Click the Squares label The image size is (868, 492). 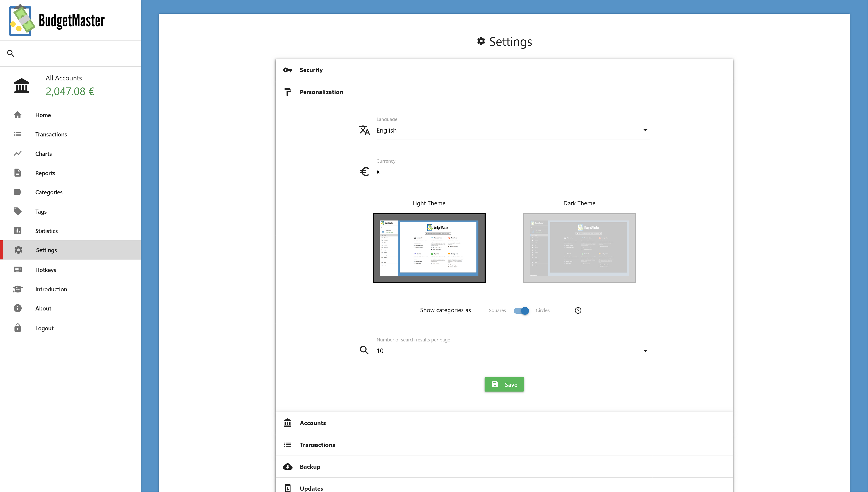click(497, 310)
